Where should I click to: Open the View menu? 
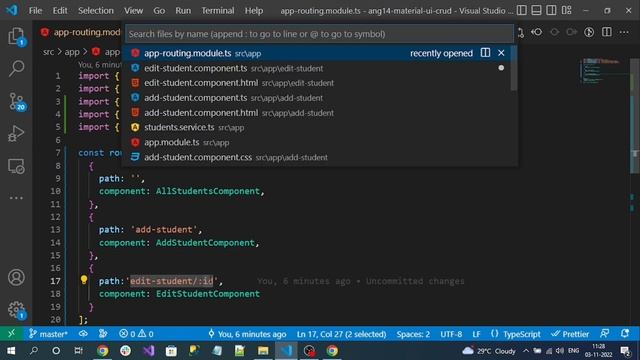(133, 11)
